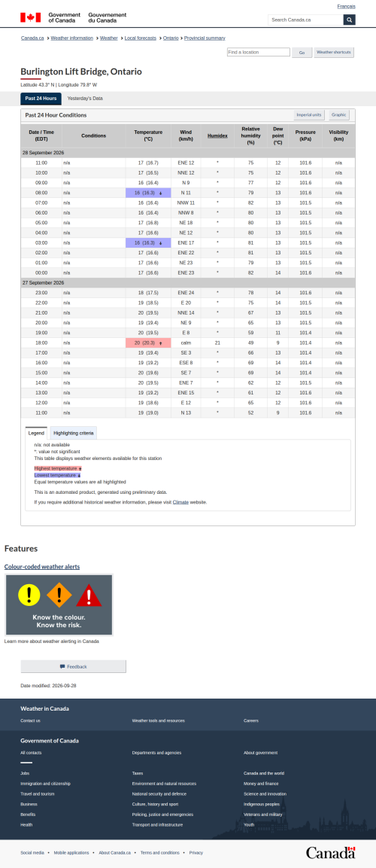
Task: Click the Go button
Action: pos(302,53)
